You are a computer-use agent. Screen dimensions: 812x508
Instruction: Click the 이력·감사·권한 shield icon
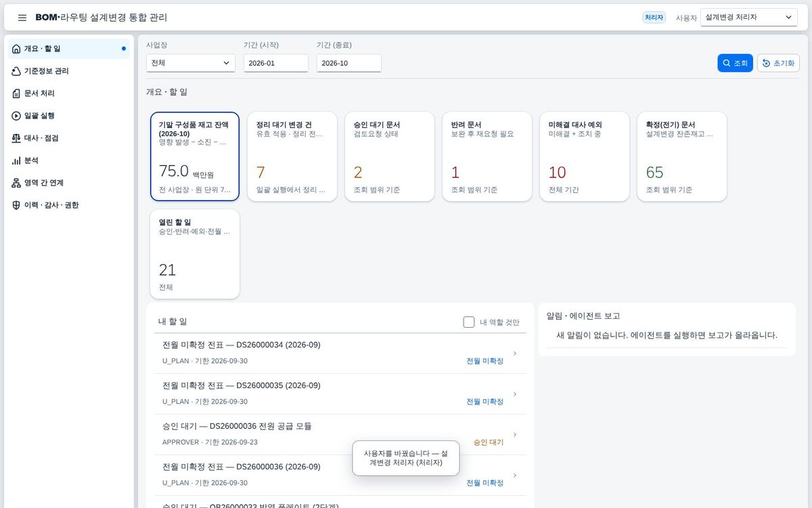pyautogui.click(x=16, y=205)
